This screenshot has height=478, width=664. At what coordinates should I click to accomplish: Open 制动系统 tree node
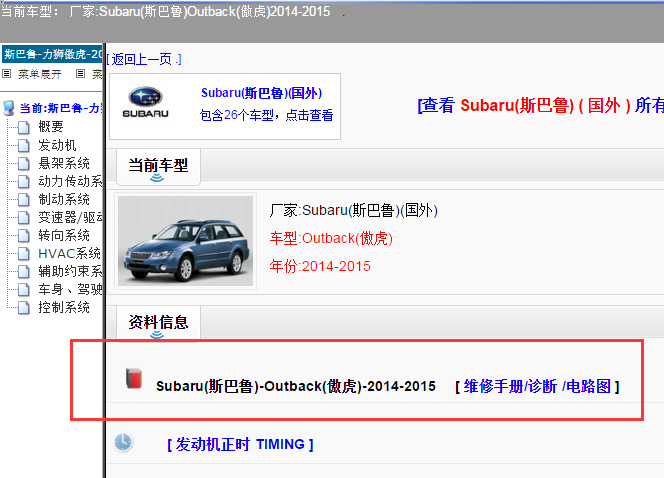(64, 199)
